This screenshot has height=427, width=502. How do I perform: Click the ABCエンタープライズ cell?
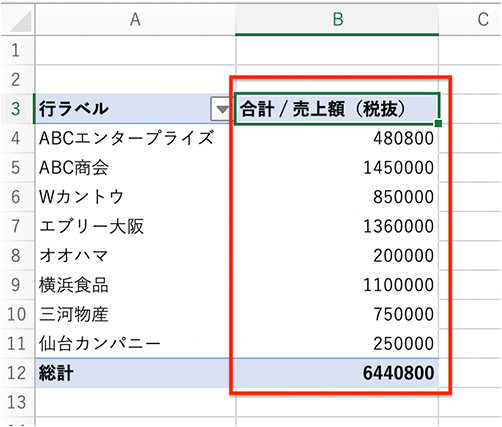click(x=135, y=138)
